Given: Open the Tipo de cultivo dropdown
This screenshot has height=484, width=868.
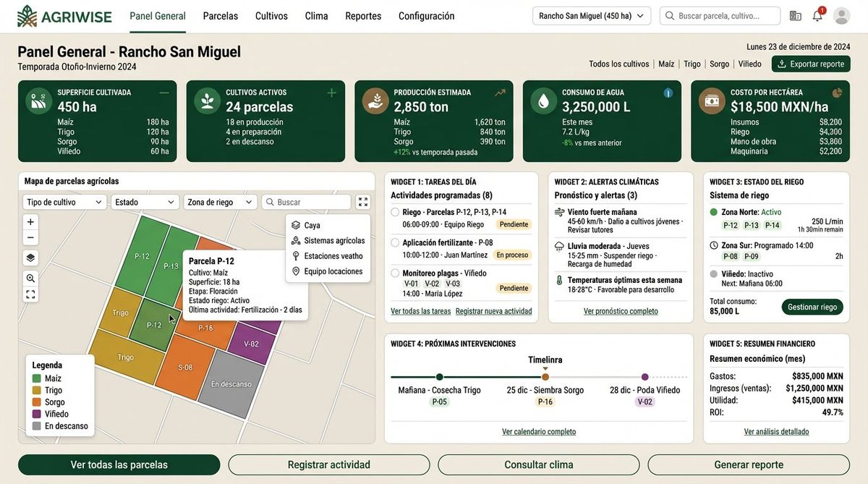Looking at the screenshot, I should click(64, 203).
